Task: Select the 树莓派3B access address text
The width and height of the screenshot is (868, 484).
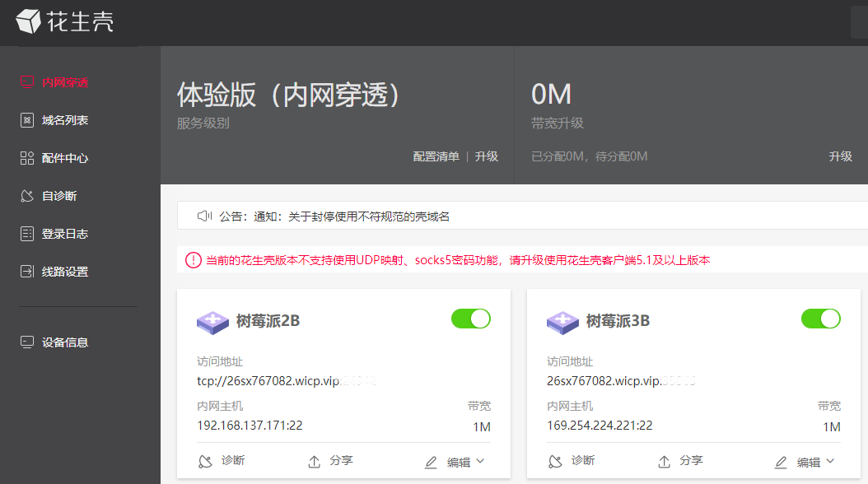Action: click(x=621, y=381)
